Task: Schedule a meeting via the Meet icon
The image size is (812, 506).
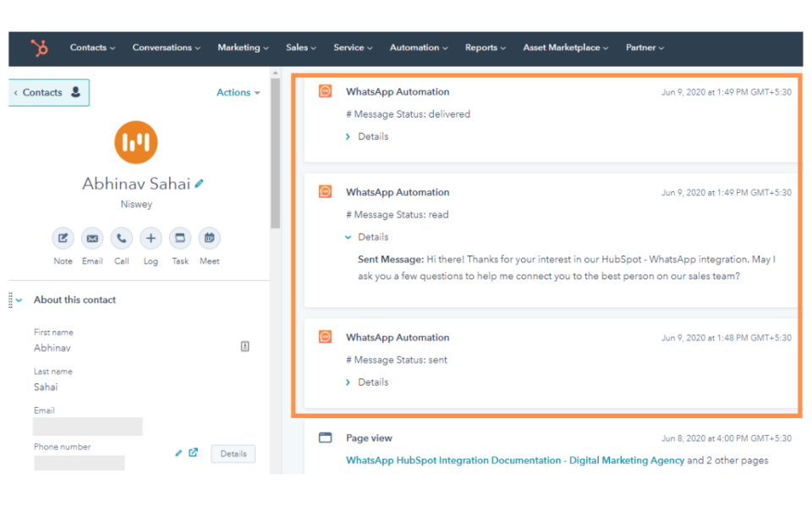Action: point(209,238)
